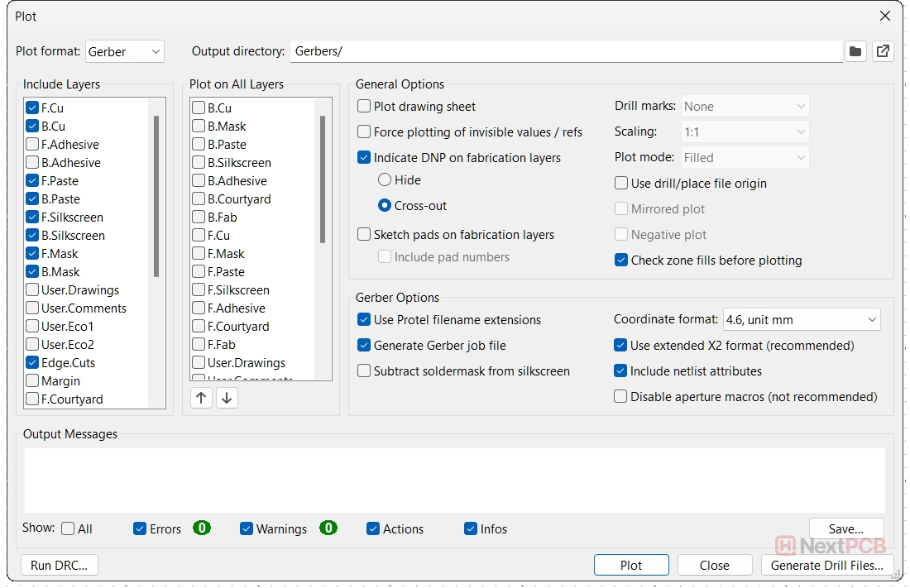Image resolution: width=910 pixels, height=588 pixels.
Task: Save output messages with Save button
Action: (845, 529)
